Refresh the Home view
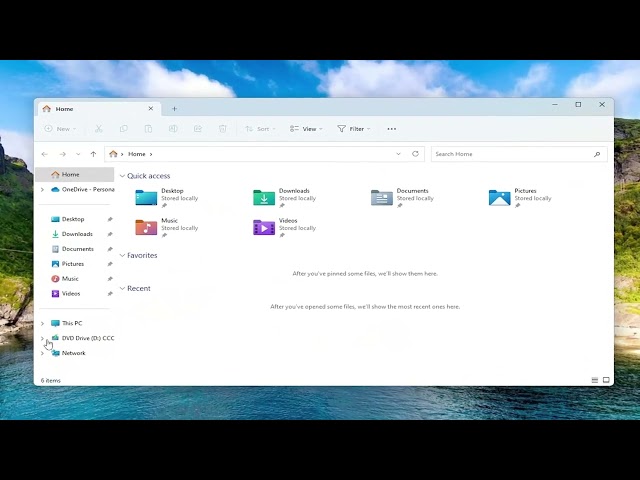Viewport: 640px width, 480px height. click(415, 154)
